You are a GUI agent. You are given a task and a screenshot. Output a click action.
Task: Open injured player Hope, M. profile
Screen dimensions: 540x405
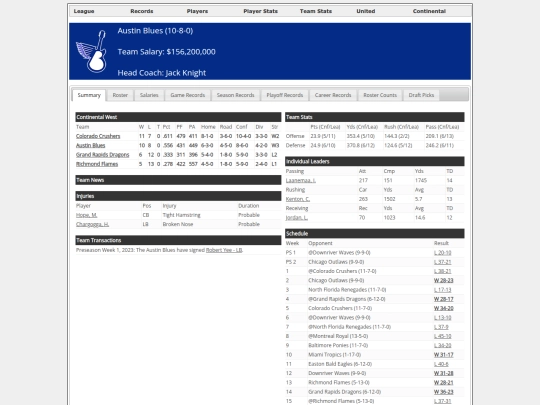tap(86, 215)
